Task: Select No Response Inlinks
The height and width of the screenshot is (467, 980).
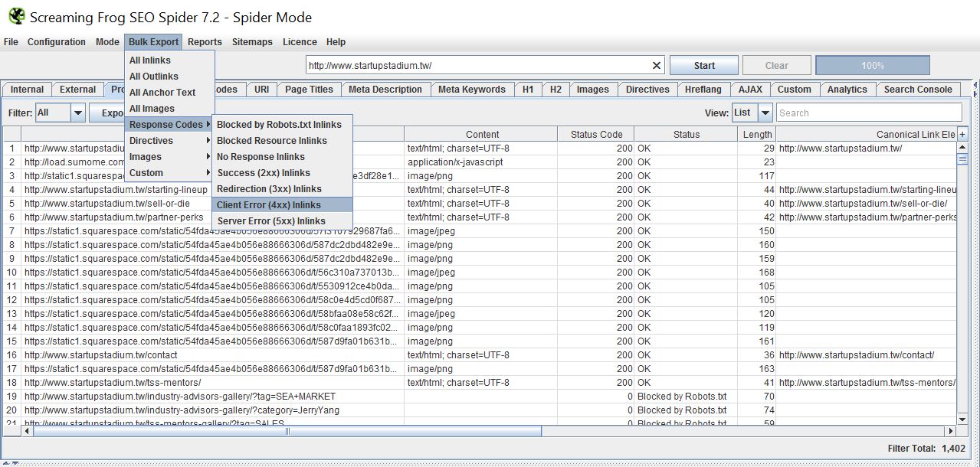Action: pos(282,156)
